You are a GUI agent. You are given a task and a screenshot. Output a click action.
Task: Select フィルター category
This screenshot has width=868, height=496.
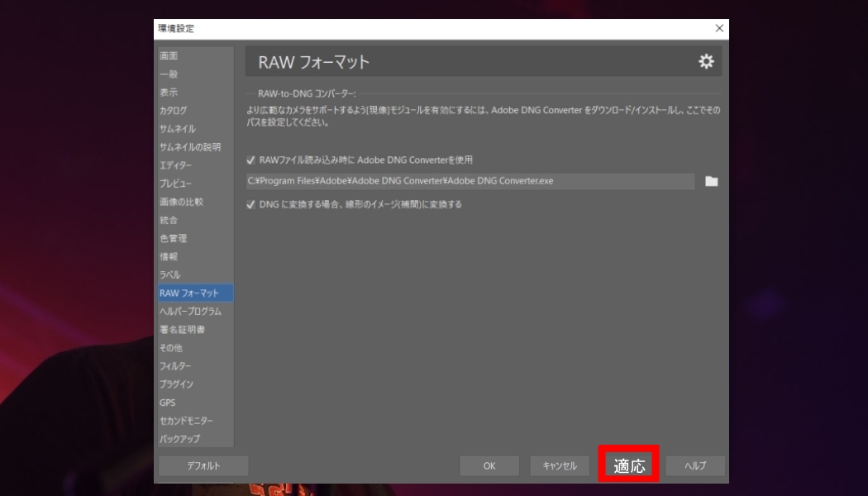tap(195, 366)
